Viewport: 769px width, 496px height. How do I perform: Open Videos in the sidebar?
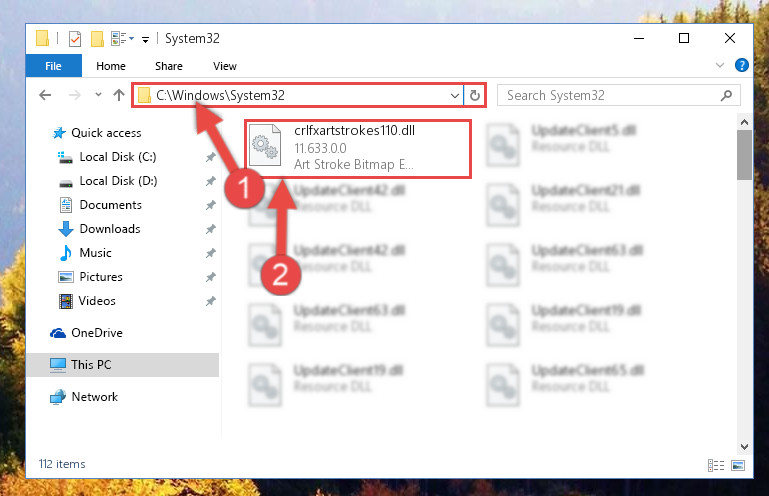pyautogui.click(x=87, y=301)
